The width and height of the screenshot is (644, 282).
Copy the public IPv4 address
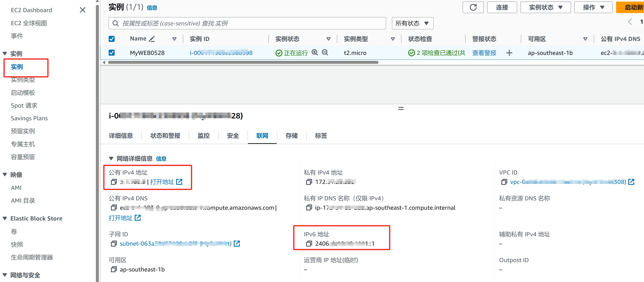coord(114,182)
